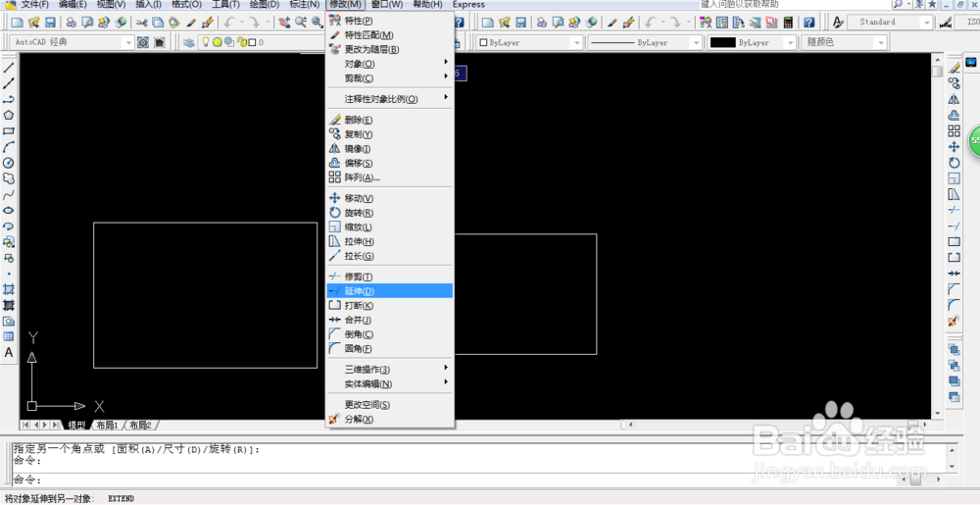Image resolution: width=980 pixels, height=505 pixels.
Task: Click the Workspace Settings gear icon
Action: (x=143, y=42)
